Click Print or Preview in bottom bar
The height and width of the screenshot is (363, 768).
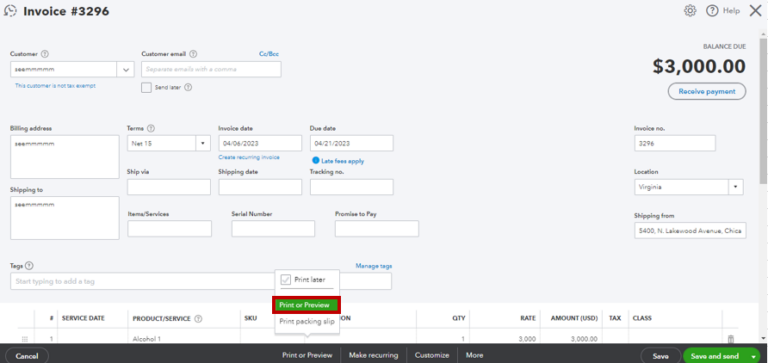[307, 355]
